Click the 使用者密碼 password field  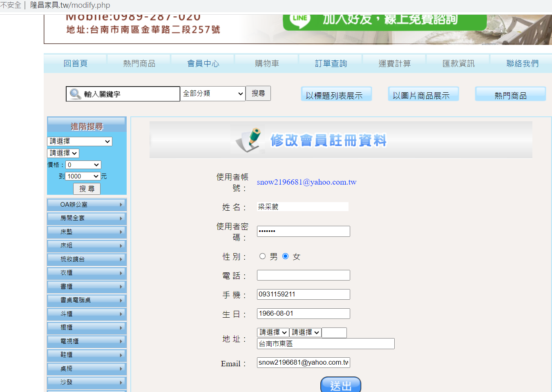(304, 231)
